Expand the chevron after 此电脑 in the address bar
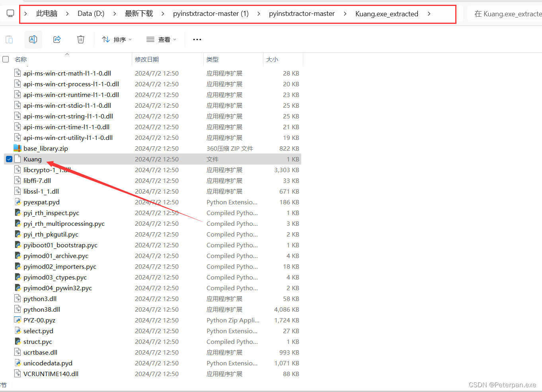 point(67,14)
